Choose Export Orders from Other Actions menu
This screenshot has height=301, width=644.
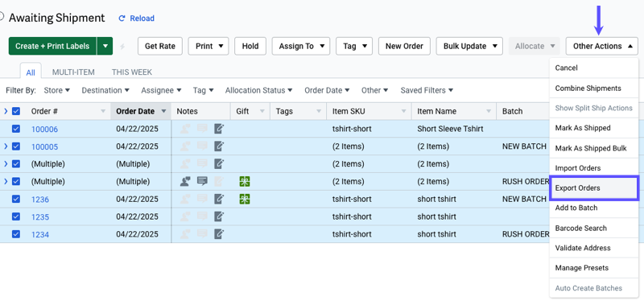pos(594,188)
